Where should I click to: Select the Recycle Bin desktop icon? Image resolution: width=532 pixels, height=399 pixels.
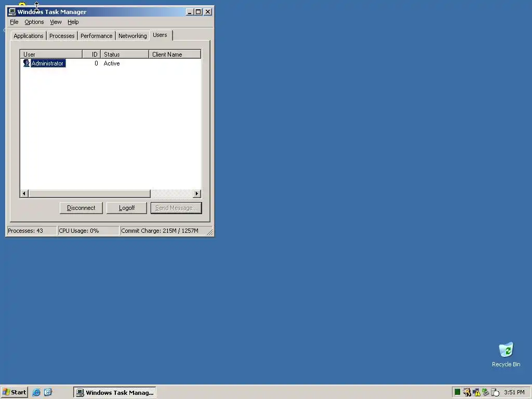506,355
